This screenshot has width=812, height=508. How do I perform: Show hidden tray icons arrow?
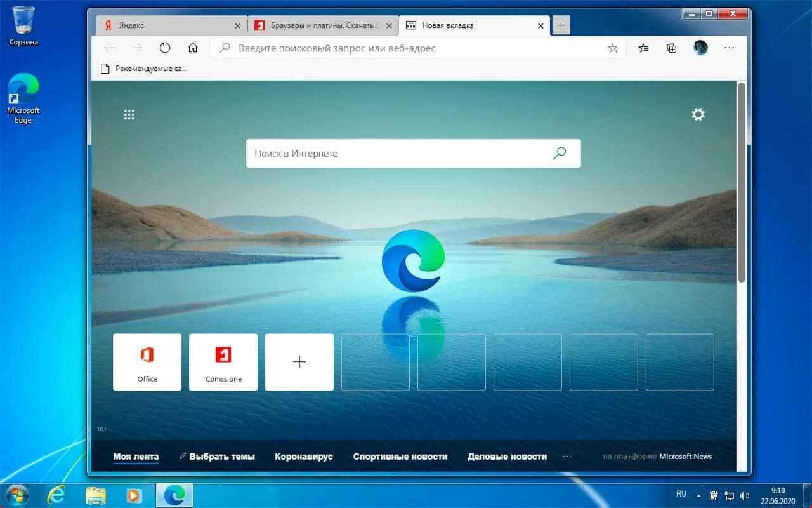coord(698,495)
